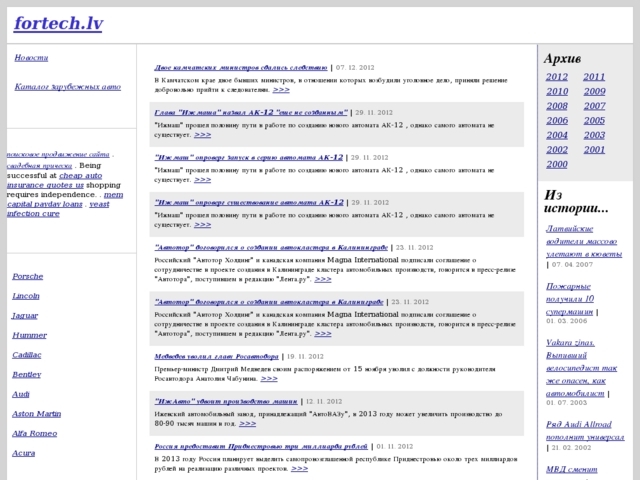Open the Bentley brand link
The image size is (640, 480).
[27, 374]
